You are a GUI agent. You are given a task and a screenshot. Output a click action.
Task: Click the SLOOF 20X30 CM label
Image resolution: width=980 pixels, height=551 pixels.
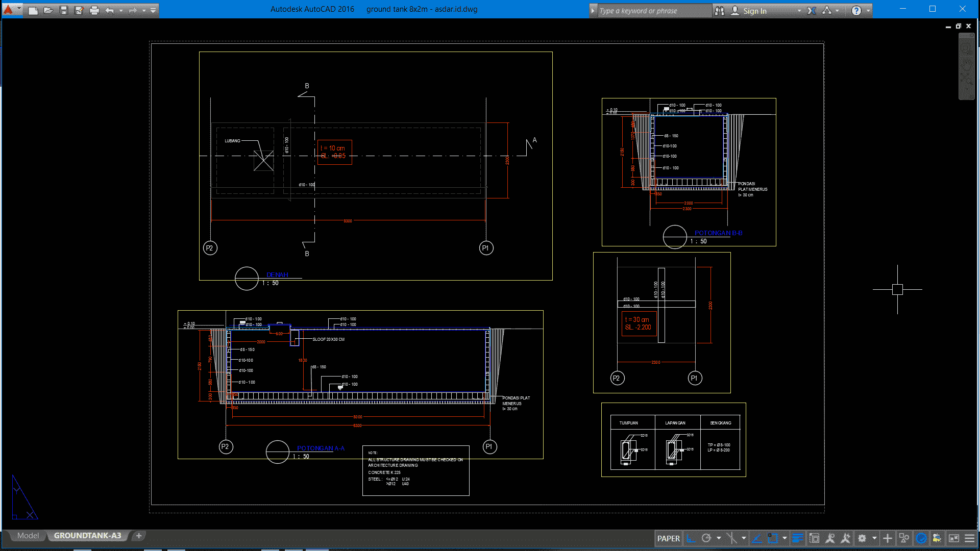328,339
